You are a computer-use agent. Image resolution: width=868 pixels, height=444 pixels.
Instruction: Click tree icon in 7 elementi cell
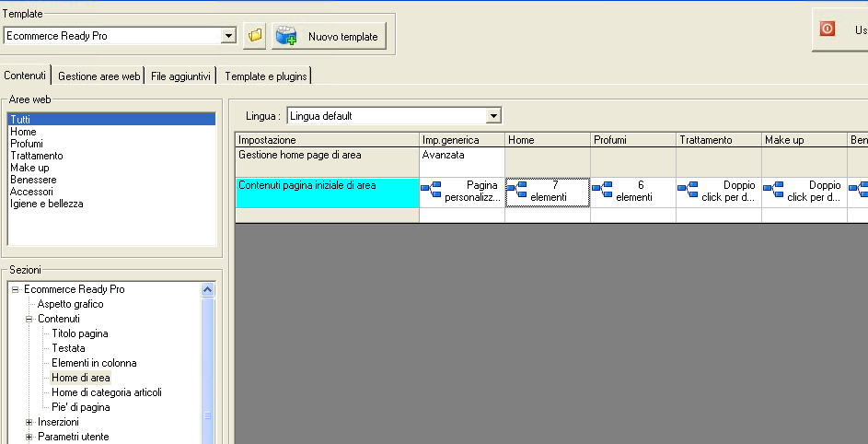click(x=517, y=189)
